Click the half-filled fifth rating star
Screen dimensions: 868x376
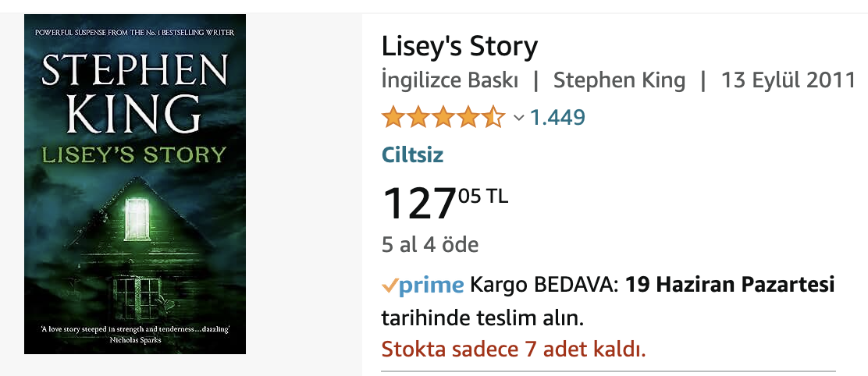493,118
